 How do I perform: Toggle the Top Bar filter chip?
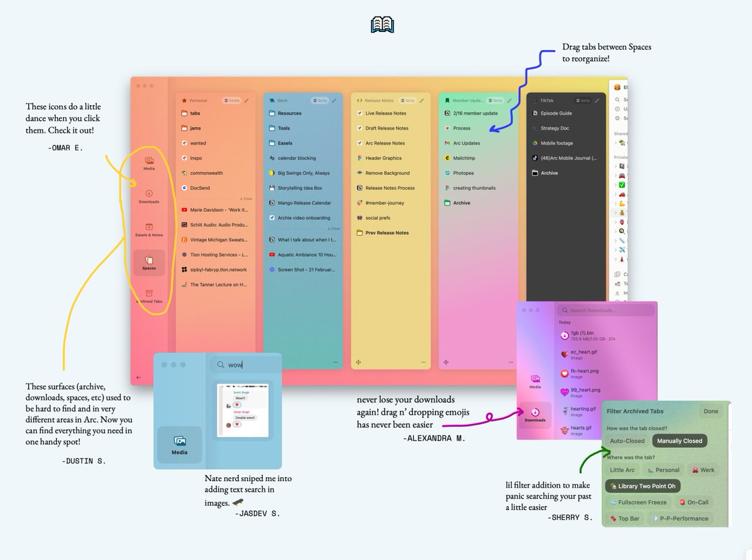click(624, 519)
